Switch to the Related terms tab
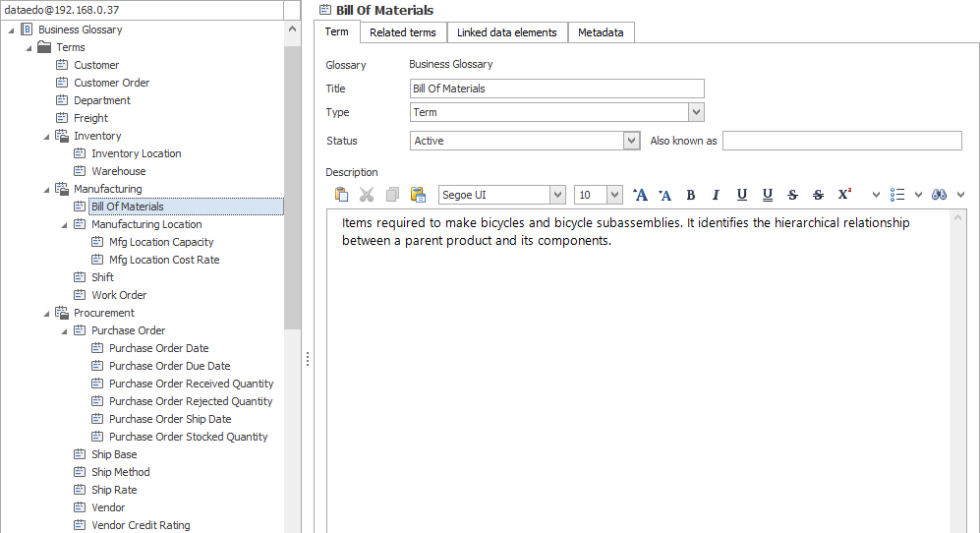 coord(402,32)
